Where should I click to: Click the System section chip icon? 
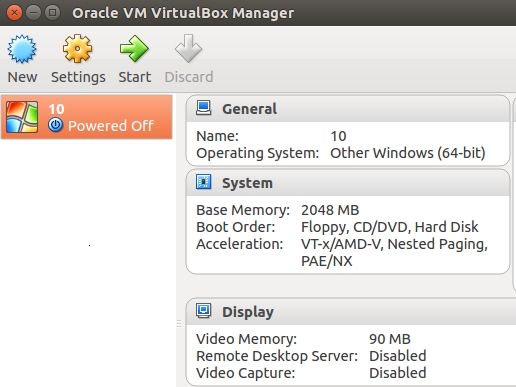pos(203,182)
